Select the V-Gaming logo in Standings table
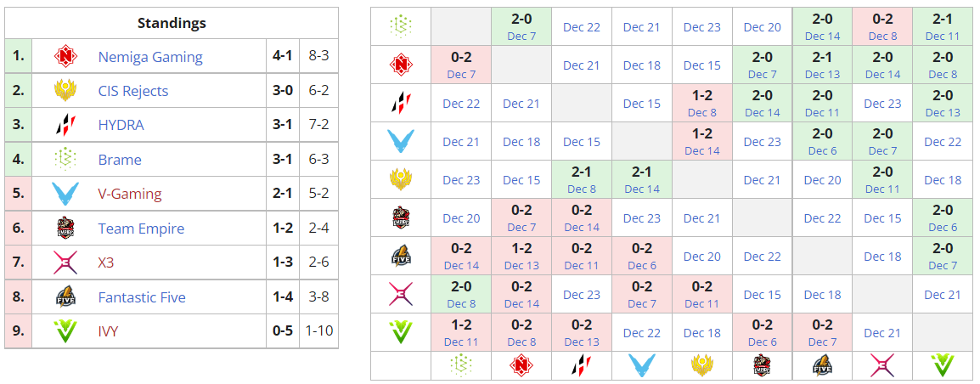The image size is (980, 384). pyautogui.click(x=65, y=194)
